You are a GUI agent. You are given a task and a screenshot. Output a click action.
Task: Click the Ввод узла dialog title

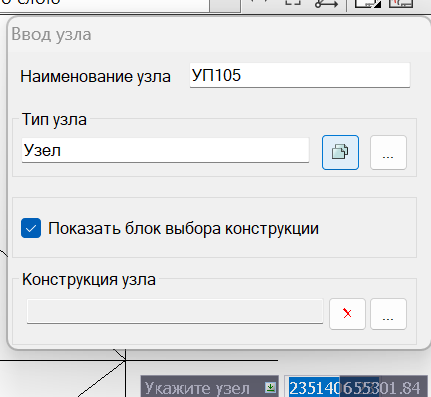coord(51,34)
